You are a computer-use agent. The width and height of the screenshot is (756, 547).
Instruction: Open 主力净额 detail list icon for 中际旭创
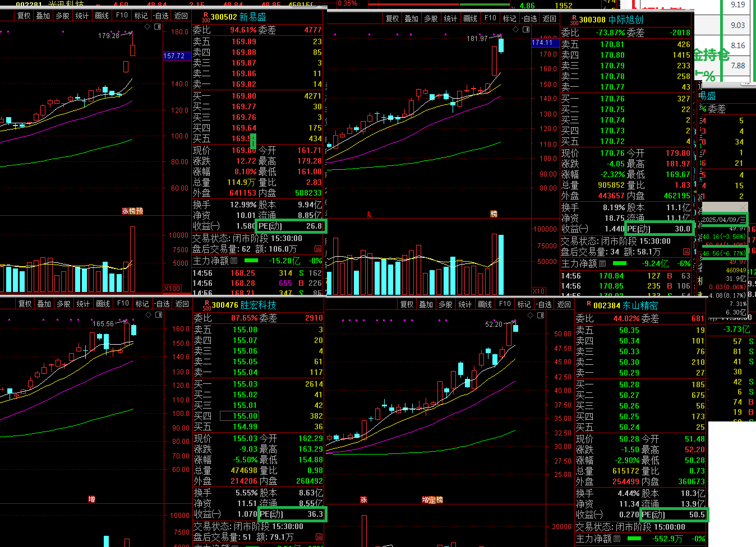click(602, 263)
